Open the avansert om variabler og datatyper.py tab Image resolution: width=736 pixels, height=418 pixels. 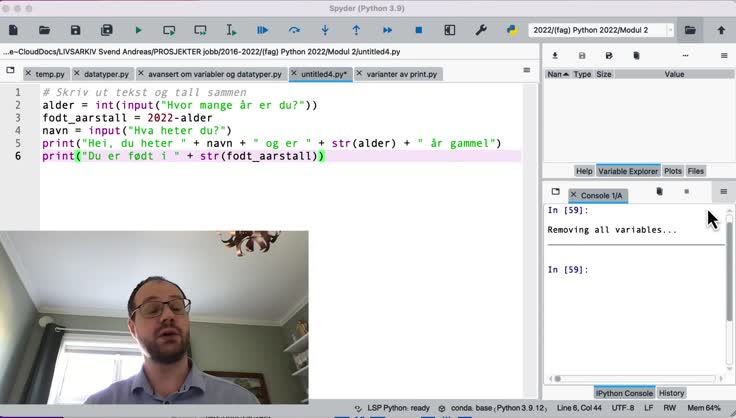pyautogui.click(x=215, y=74)
